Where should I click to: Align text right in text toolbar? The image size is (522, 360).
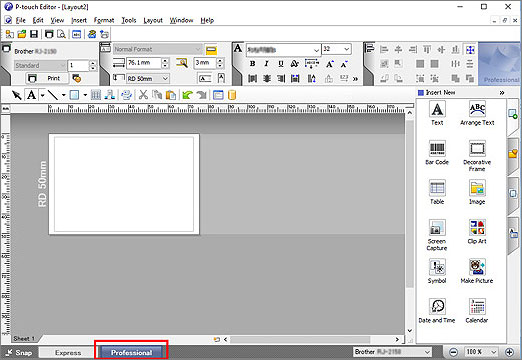coord(281,79)
